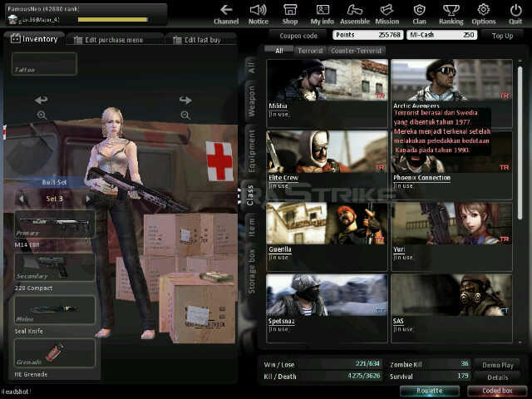This screenshot has height=399, width=532.
Task: Click the Top Up button
Action: click(x=502, y=36)
